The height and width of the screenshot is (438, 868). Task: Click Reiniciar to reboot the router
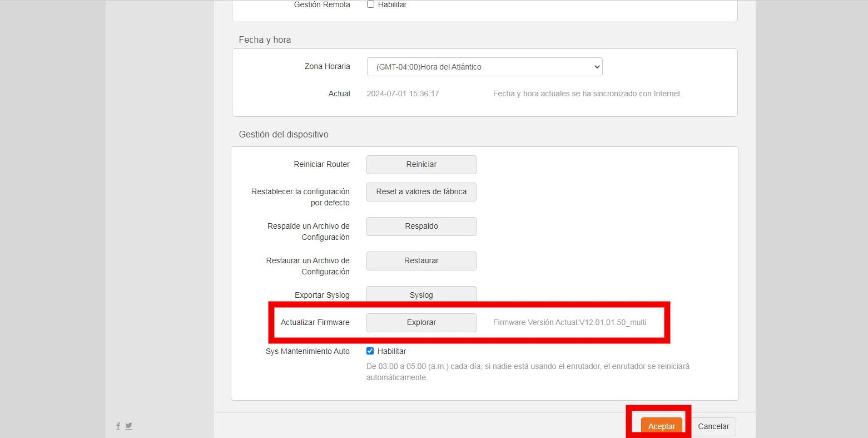(x=421, y=164)
